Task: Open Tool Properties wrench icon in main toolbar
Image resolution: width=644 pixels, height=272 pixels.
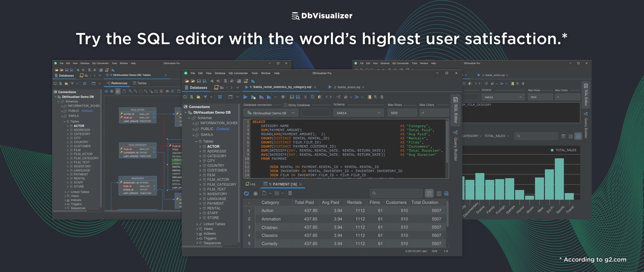Action: pyautogui.click(x=232, y=81)
